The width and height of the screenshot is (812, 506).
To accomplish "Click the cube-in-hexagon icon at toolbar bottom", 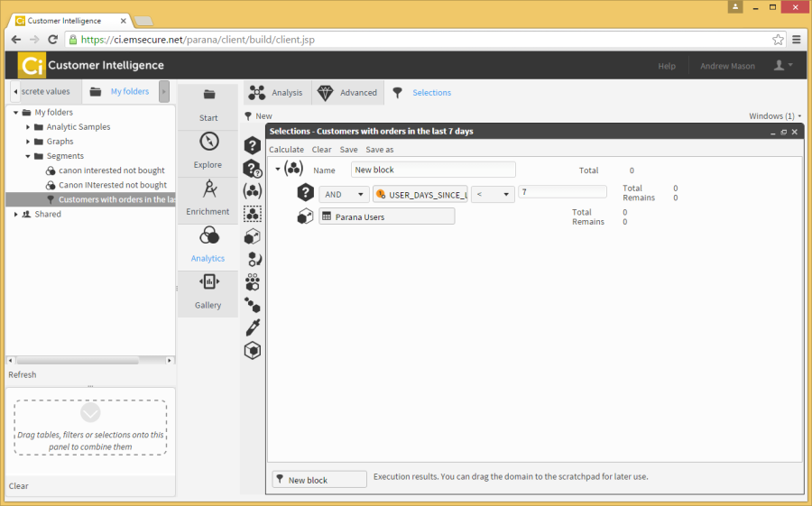I will pyautogui.click(x=253, y=351).
